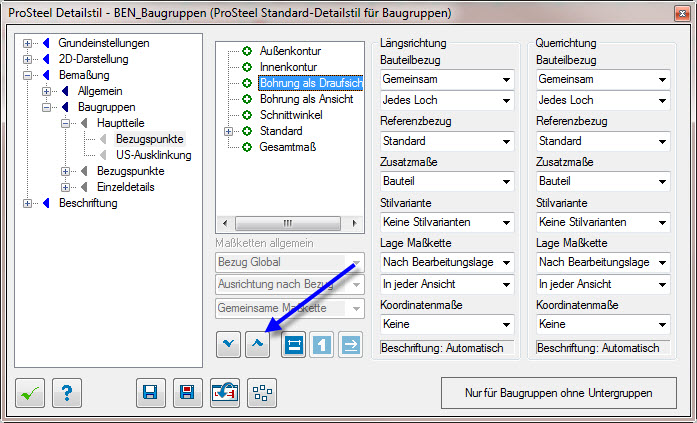Screen dimensions: 697x423
Task: Select US-Ausklinkung in the tree
Action: 154,155
